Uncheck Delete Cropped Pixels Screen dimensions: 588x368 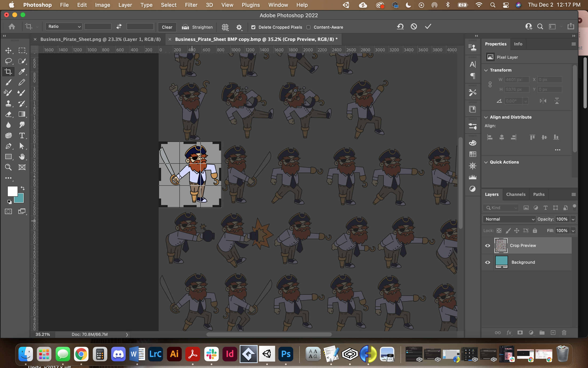tap(253, 27)
